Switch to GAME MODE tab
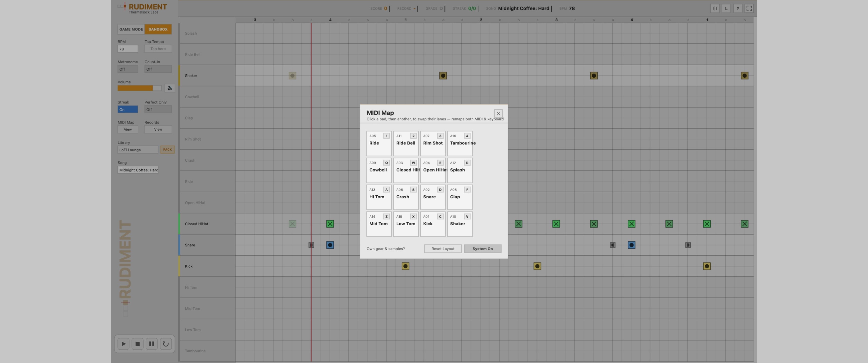Viewport: 868px width, 363px height. [131, 29]
